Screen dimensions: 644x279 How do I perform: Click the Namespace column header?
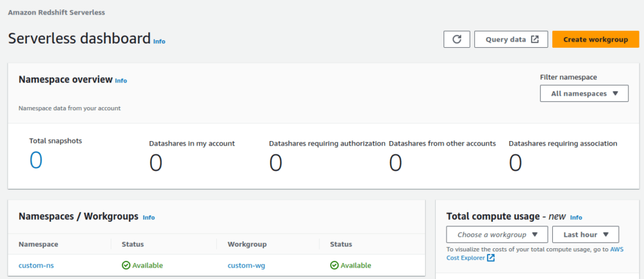pos(38,244)
